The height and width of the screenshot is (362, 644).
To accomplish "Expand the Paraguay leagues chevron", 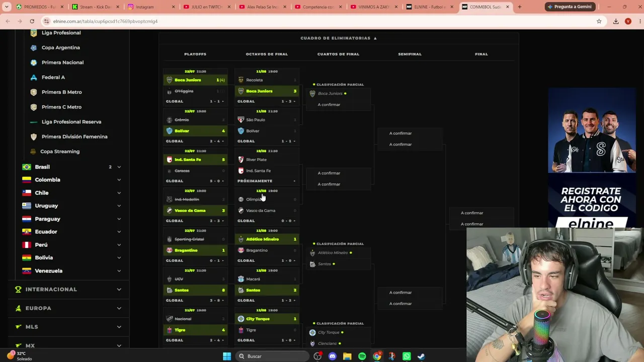I will (119, 219).
